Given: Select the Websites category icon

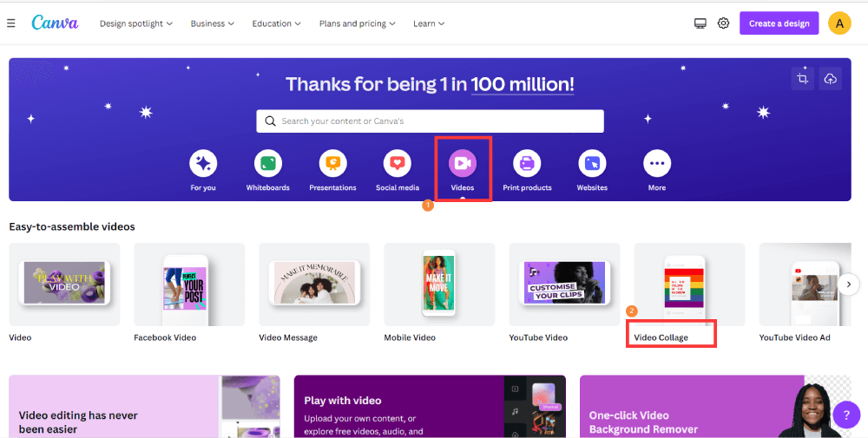Looking at the screenshot, I should 592,163.
